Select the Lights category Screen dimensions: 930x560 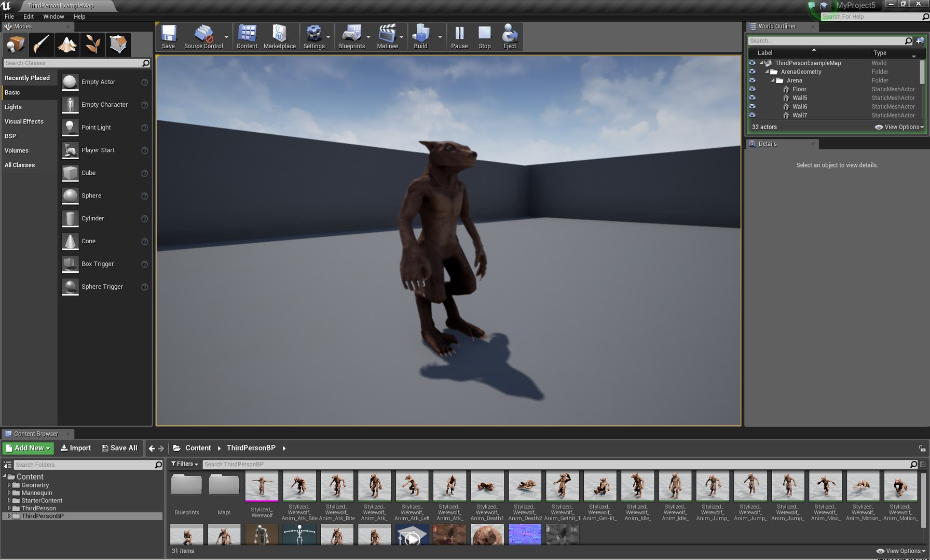pyautogui.click(x=13, y=107)
